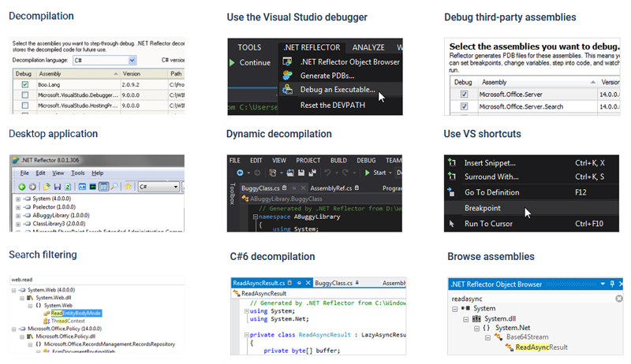This screenshot has width=631, height=364.
Task: Click the Insert Snippet icon in shortcuts menu
Action: coord(452,163)
